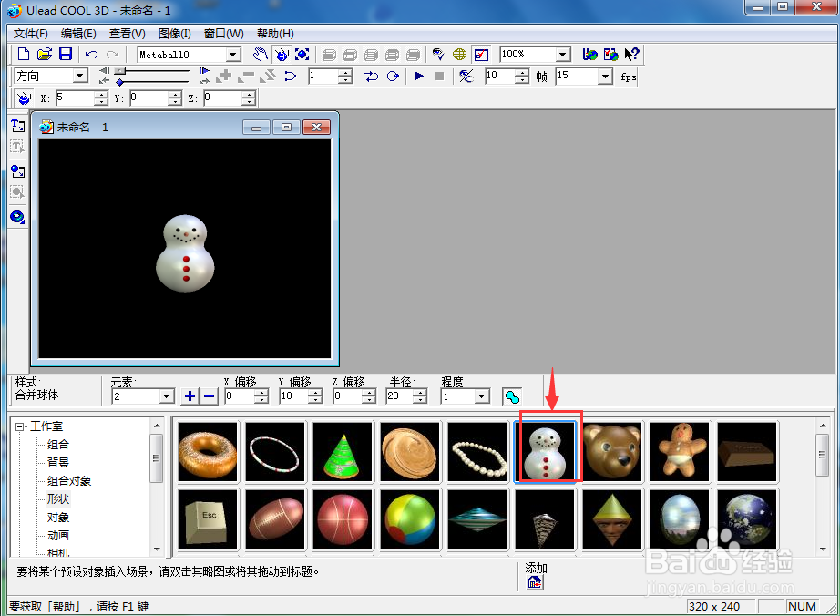Click the Y value input field
The width and height of the screenshot is (840, 616).
point(149,98)
